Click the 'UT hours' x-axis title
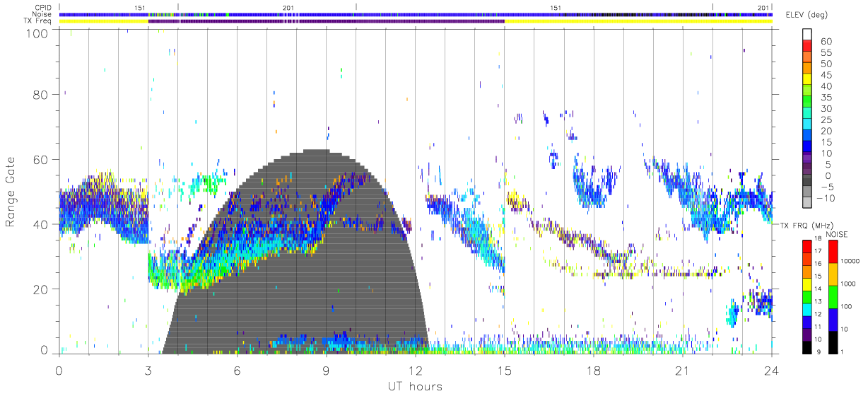The image size is (868, 401). [414, 387]
